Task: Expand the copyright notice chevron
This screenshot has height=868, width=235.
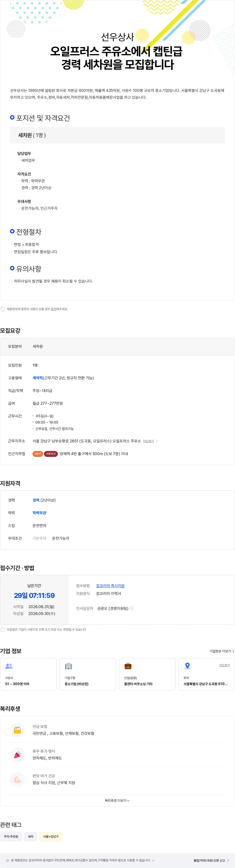Action: [x=153, y=860]
